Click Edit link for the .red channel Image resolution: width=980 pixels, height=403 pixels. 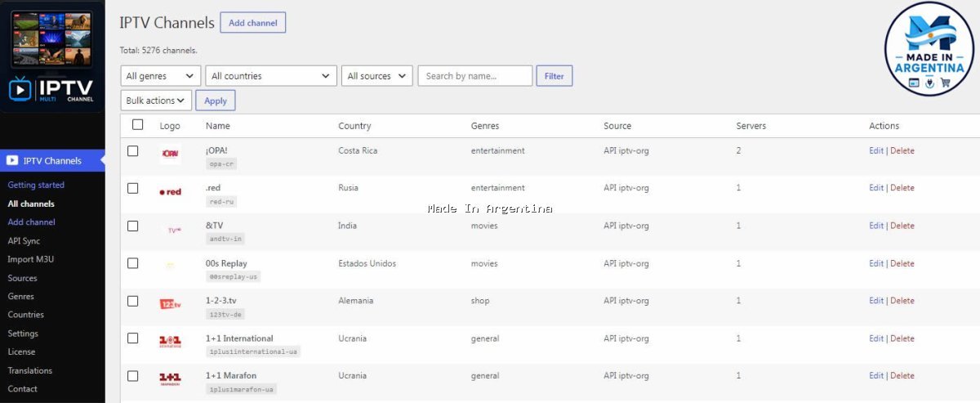(x=876, y=188)
